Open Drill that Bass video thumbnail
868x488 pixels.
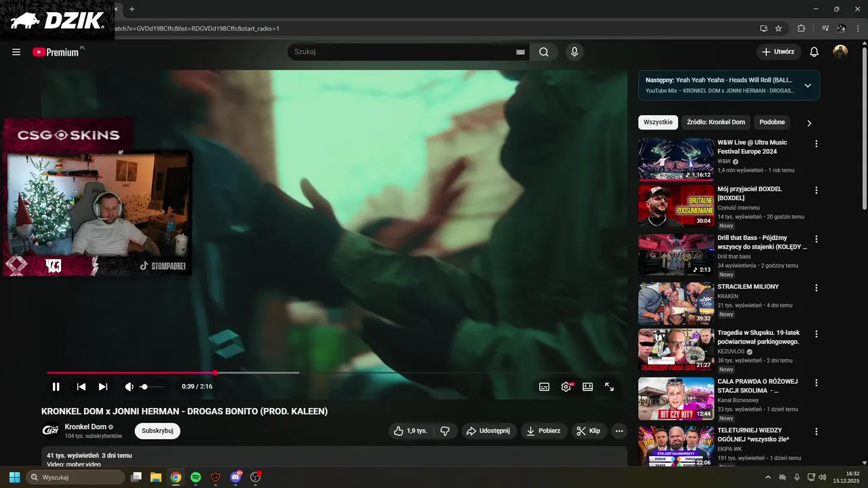[676, 255]
